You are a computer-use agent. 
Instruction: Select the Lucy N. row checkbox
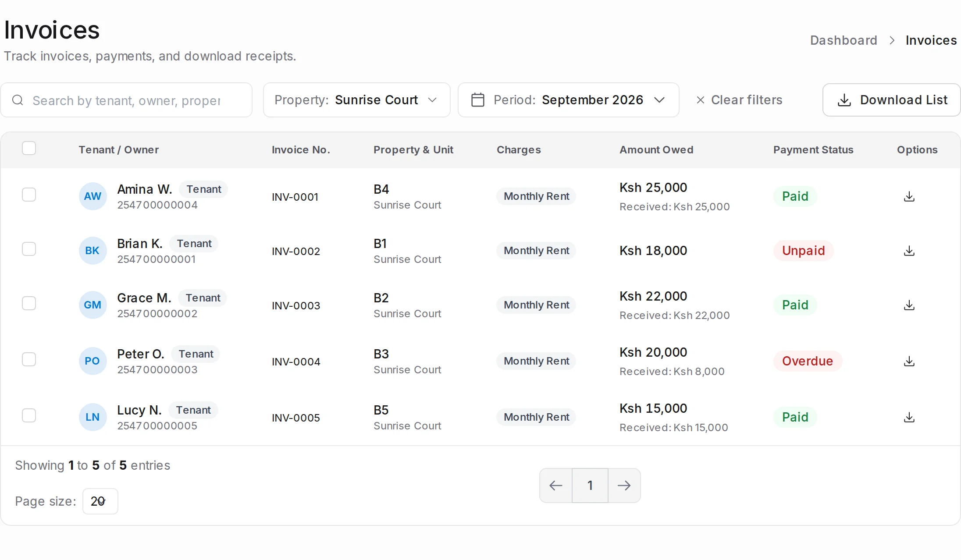pos(29,415)
